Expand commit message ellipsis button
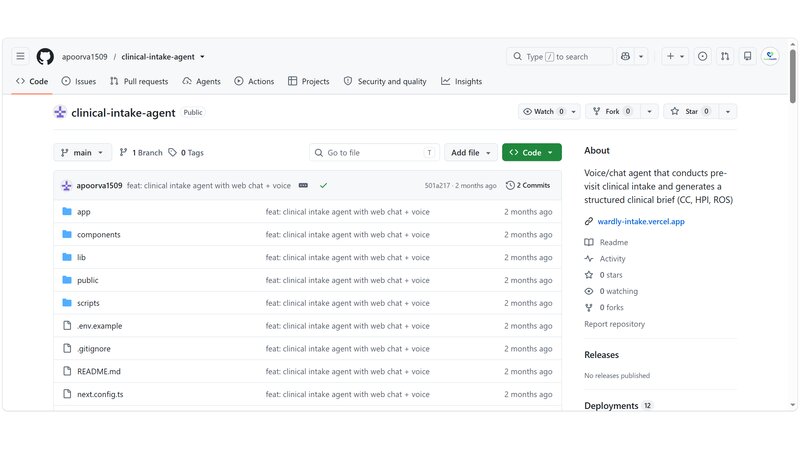Screen dimensions: 800x450 [x=303, y=186]
